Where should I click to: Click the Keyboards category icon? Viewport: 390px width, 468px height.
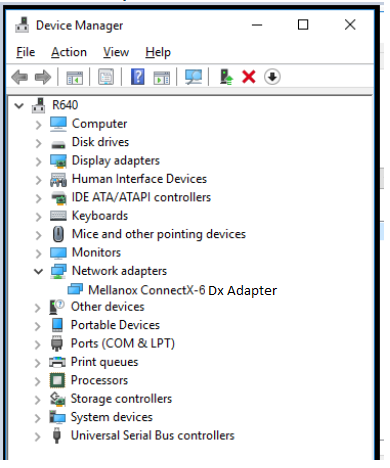(x=58, y=216)
